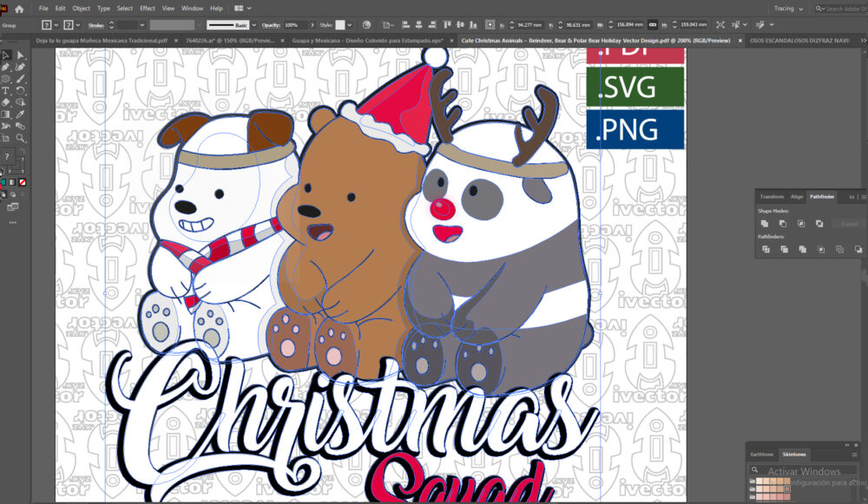
Task: Open the File menu
Action: pyautogui.click(x=43, y=9)
